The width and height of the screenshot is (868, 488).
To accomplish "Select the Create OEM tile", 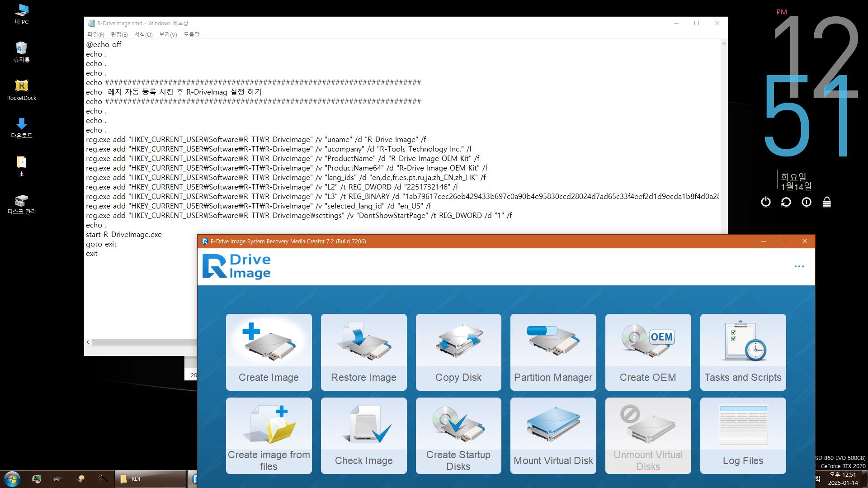I will tap(648, 352).
